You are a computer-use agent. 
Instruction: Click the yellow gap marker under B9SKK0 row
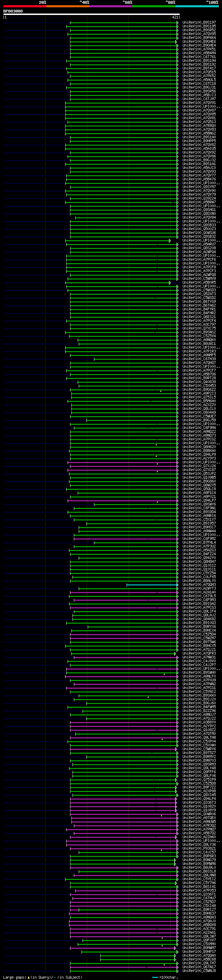tap(148, 697)
